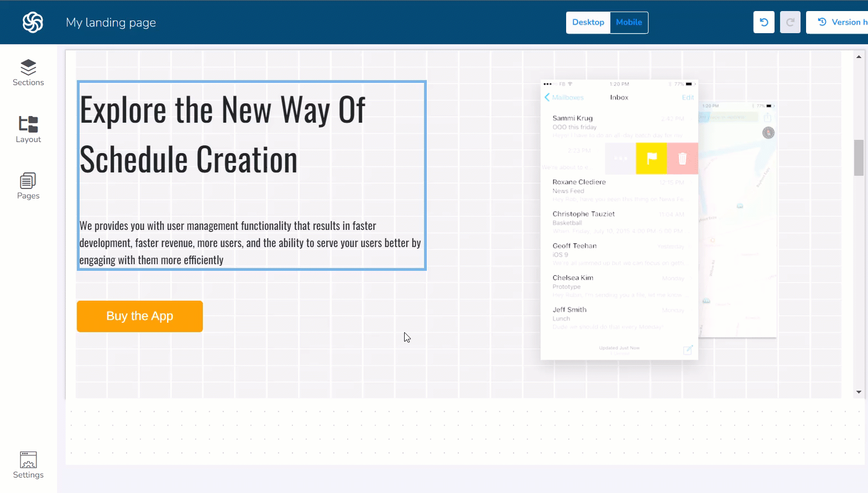Viewport: 868px width, 493px height.
Task: Switch to Desktop view
Action: point(588,23)
